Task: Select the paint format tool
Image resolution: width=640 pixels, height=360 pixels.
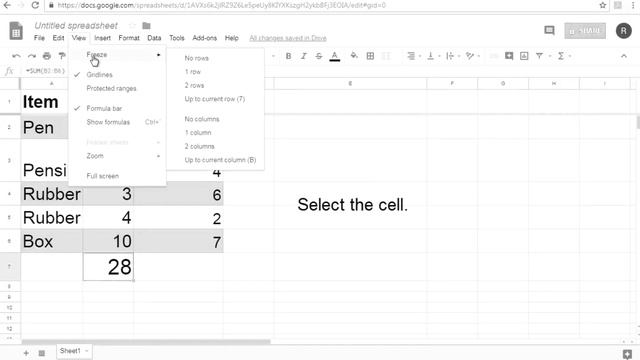Action: [x=62, y=56]
